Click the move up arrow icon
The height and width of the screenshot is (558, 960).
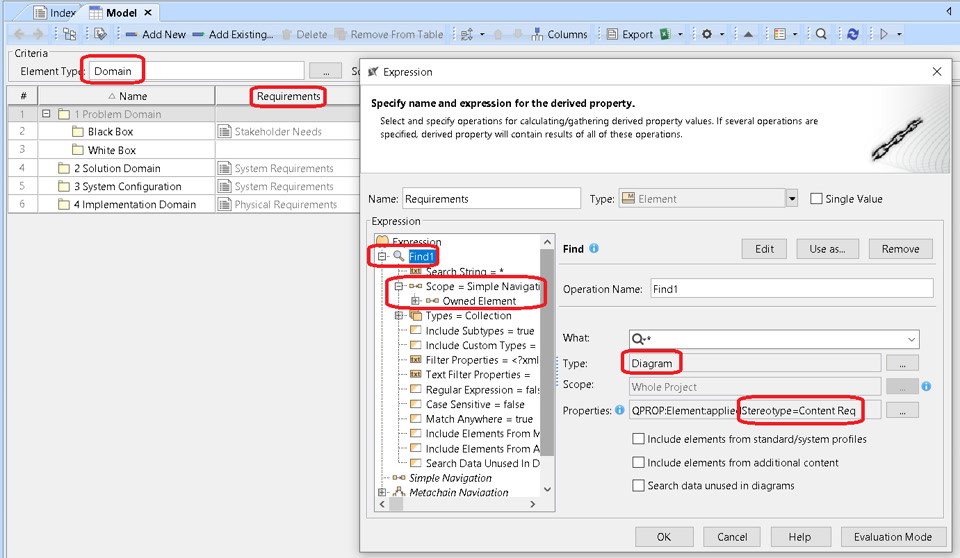pos(498,34)
